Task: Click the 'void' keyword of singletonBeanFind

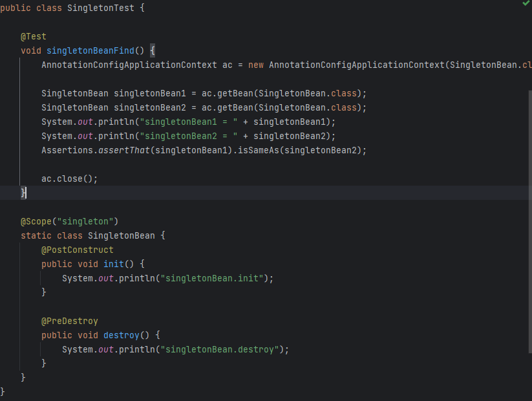Action: click(31, 50)
